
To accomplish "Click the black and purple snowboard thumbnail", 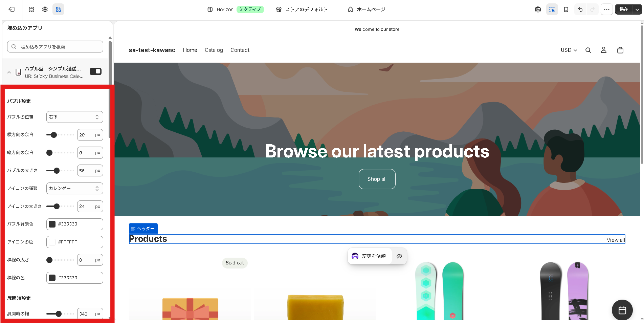I will click(564, 291).
